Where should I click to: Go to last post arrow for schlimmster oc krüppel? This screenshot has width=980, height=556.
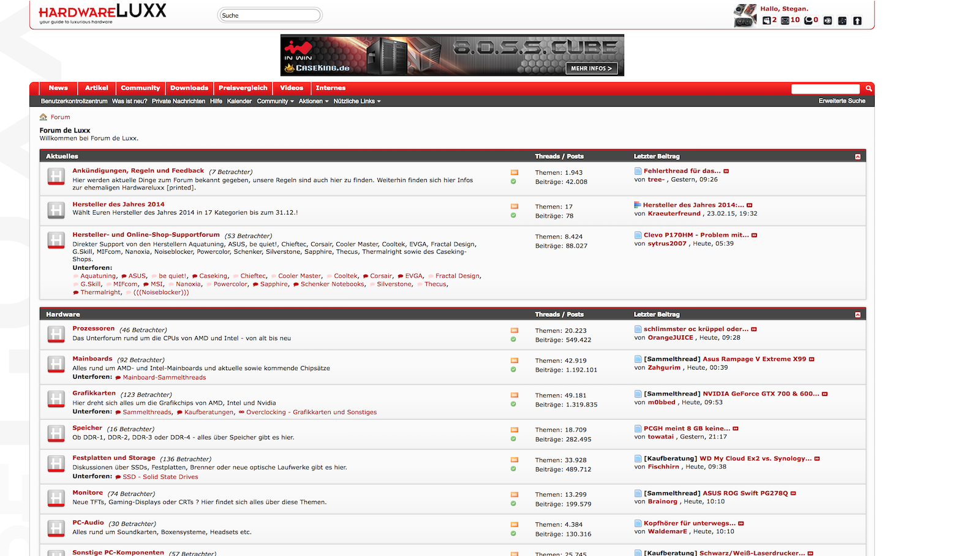coord(754,329)
